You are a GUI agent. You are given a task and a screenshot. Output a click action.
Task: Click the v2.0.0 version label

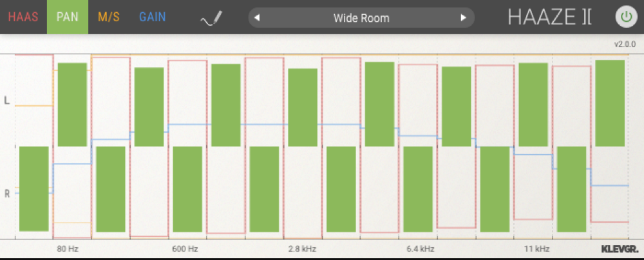pyautogui.click(x=625, y=45)
